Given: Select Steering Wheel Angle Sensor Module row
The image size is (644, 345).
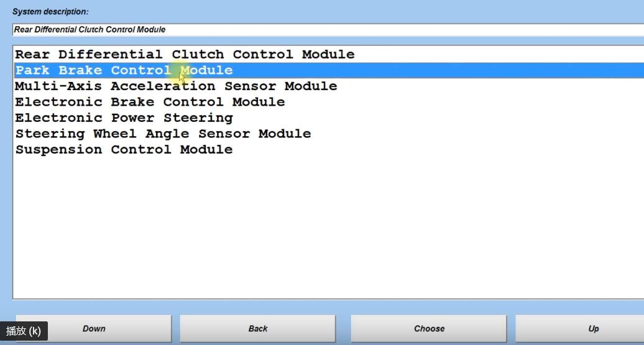Looking at the screenshot, I should [329, 134].
